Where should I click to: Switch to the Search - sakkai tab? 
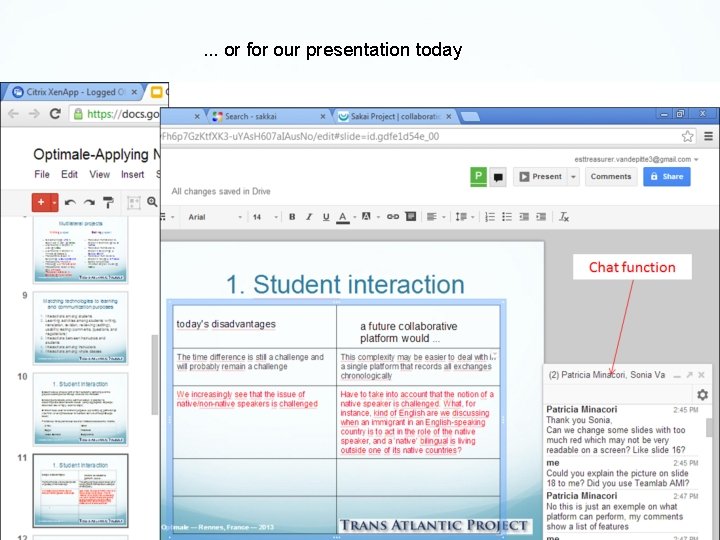coord(266,117)
